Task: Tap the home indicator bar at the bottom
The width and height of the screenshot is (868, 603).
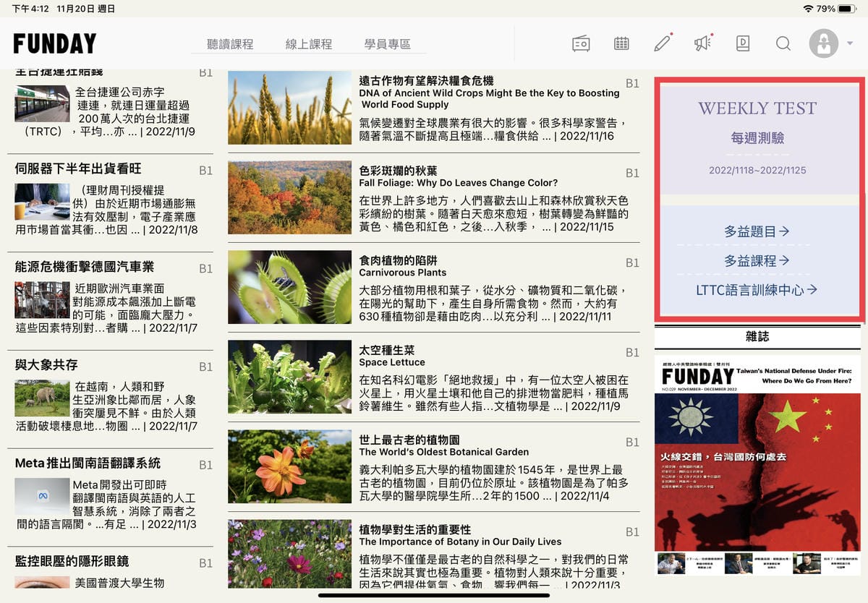Action: [x=434, y=596]
